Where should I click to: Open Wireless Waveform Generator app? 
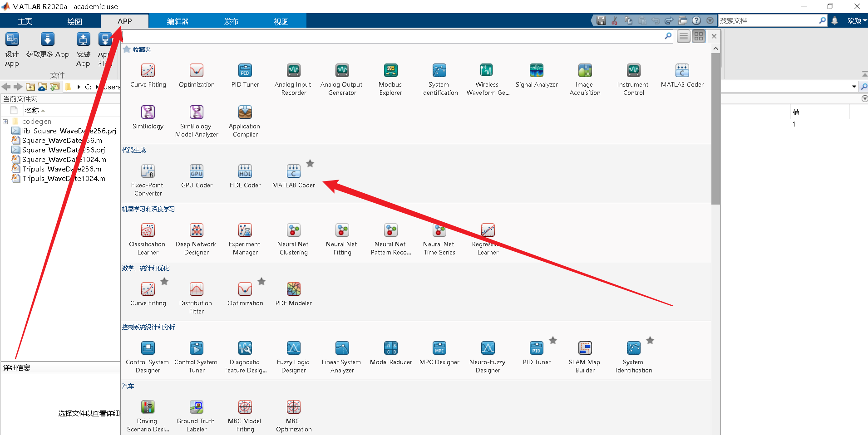point(488,79)
